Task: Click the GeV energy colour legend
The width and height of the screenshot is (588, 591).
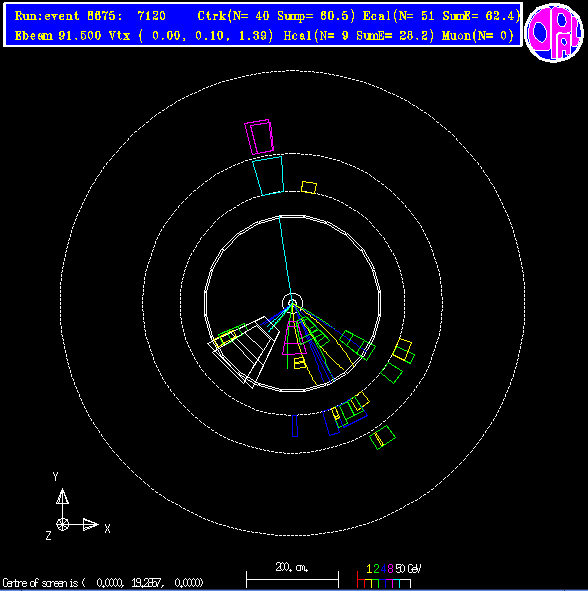Action: [x=388, y=576]
